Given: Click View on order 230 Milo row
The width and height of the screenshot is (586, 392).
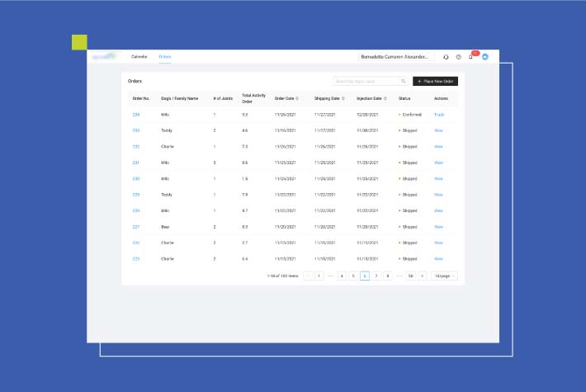Looking at the screenshot, I should coord(438,178).
